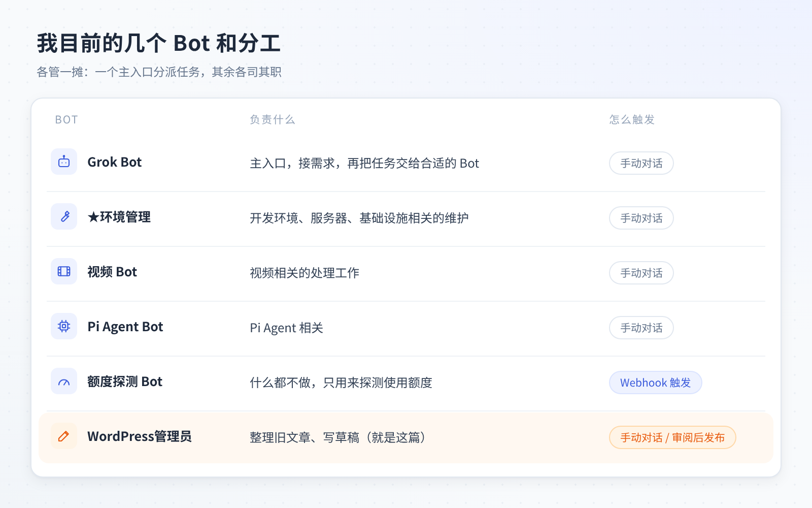This screenshot has width=812, height=508.
Task: Click the Webhook 触发 badge
Action: pyautogui.click(x=656, y=383)
